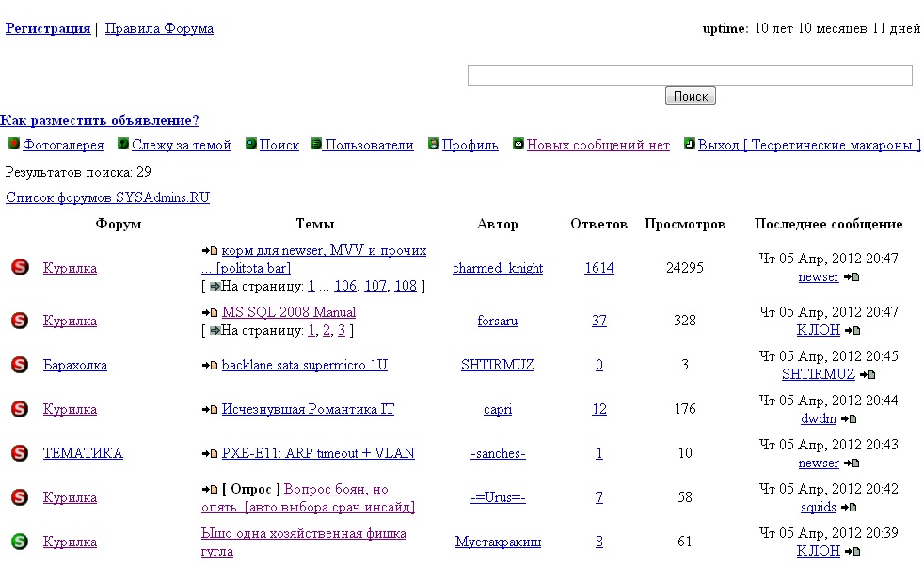Screen dimensions: 924x566
Task: Open last-post icon next to SHTIRMUZ in last message column
Action: tap(868, 374)
